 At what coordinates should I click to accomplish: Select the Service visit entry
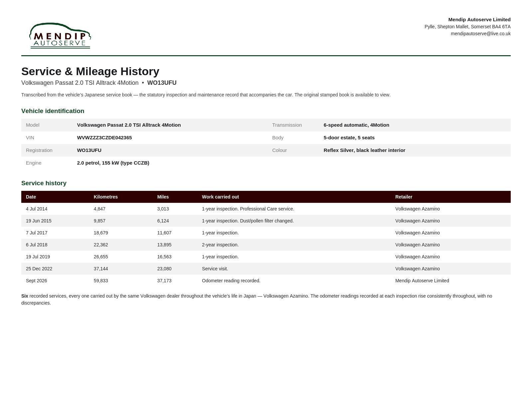coord(215,269)
